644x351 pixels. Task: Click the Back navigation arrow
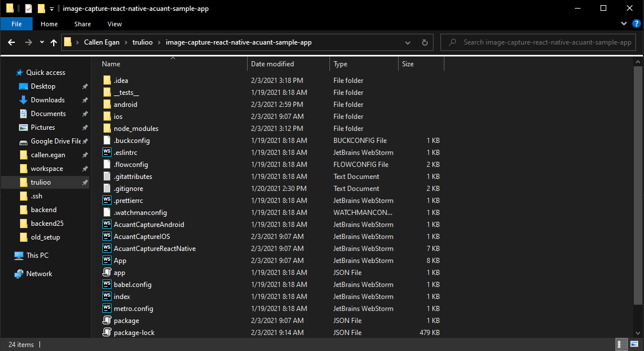coord(11,43)
